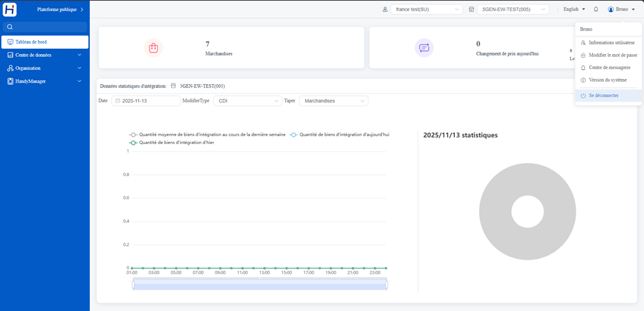Click the chart time range slider bar

point(260,284)
